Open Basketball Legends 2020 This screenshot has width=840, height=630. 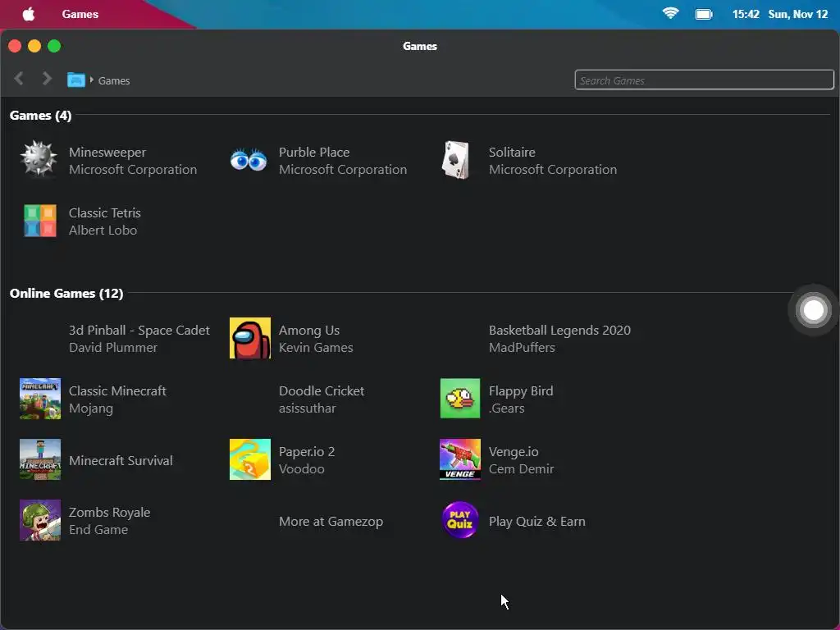(559, 330)
